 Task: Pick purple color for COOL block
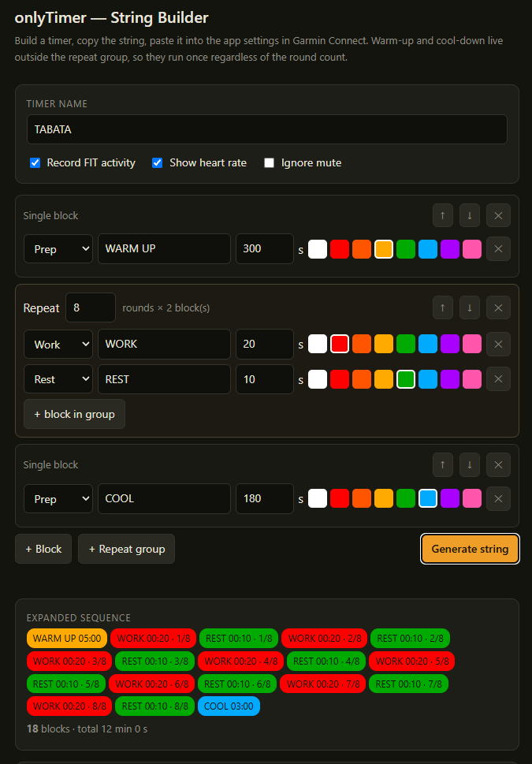[450, 498]
